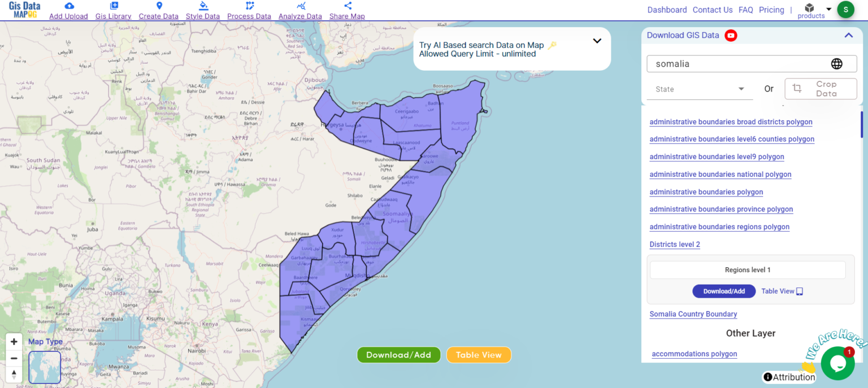The height and width of the screenshot is (388, 868).
Task: Zoom in using the plus map control
Action: [x=14, y=341]
